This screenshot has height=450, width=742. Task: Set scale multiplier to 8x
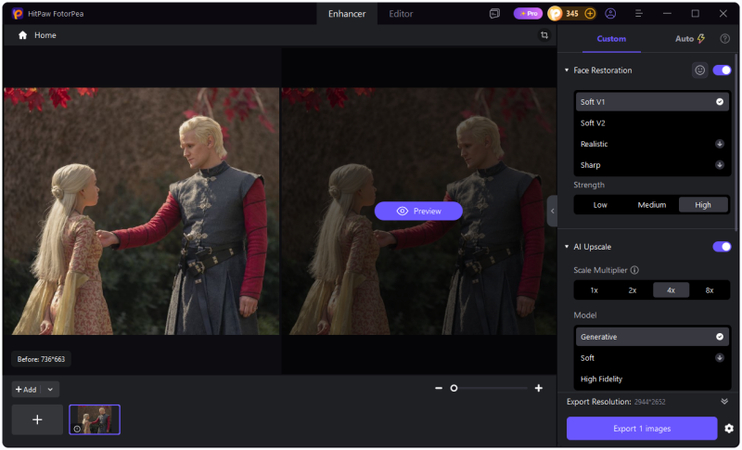point(709,290)
